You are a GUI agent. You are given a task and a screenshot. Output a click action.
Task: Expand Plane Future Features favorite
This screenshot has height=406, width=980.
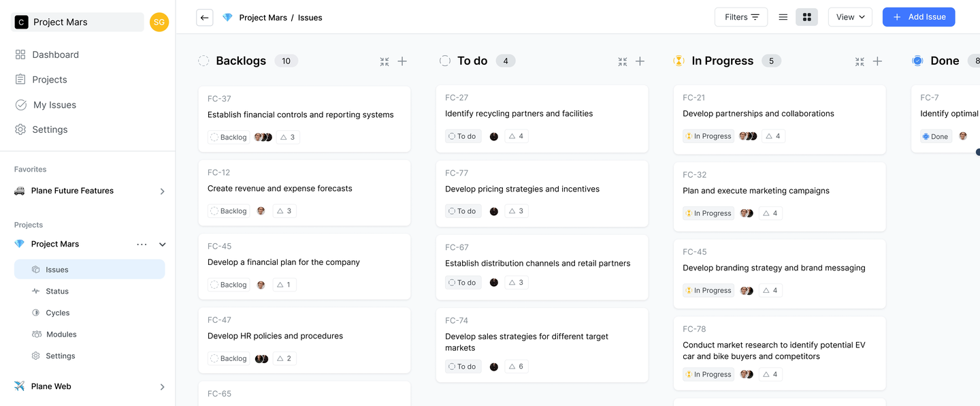[162, 191]
